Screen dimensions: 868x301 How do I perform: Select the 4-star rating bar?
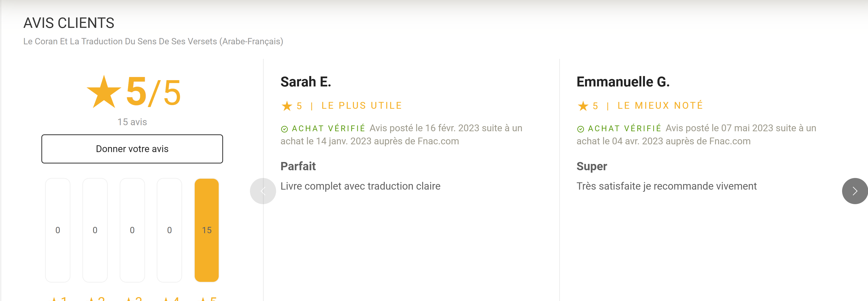tap(170, 230)
